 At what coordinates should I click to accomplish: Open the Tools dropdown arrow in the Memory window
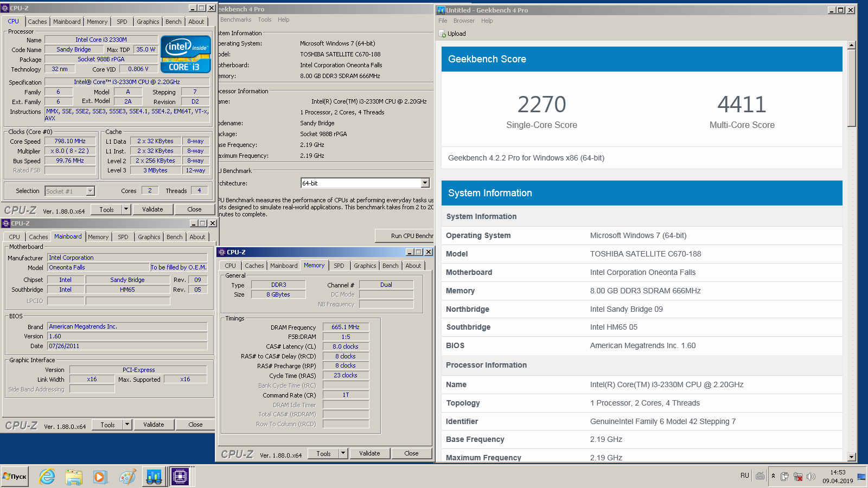click(343, 453)
